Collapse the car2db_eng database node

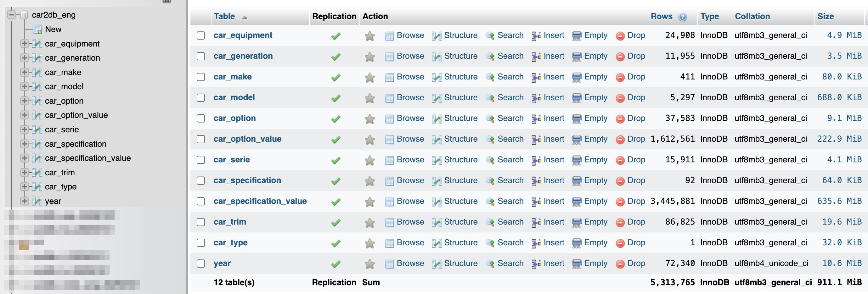[x=12, y=15]
